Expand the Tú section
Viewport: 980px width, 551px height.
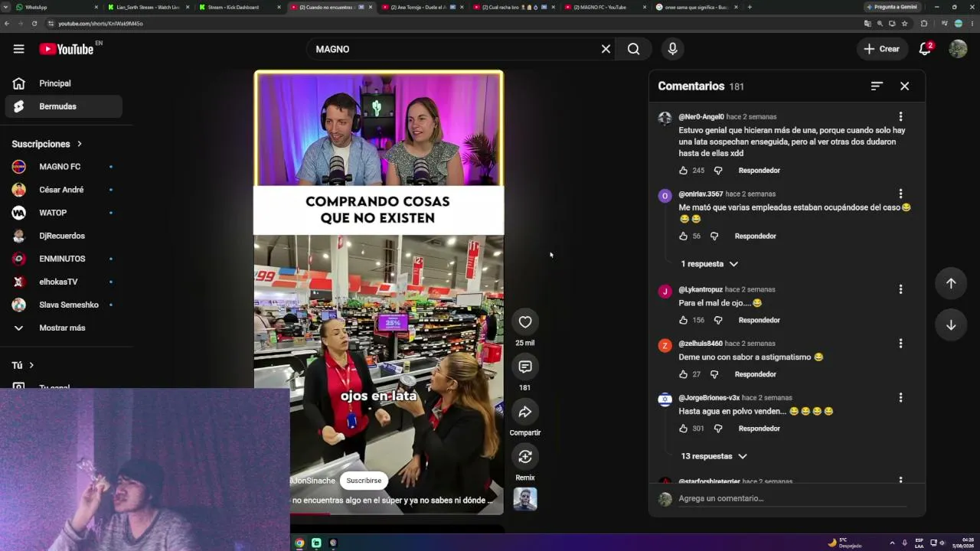tap(23, 365)
